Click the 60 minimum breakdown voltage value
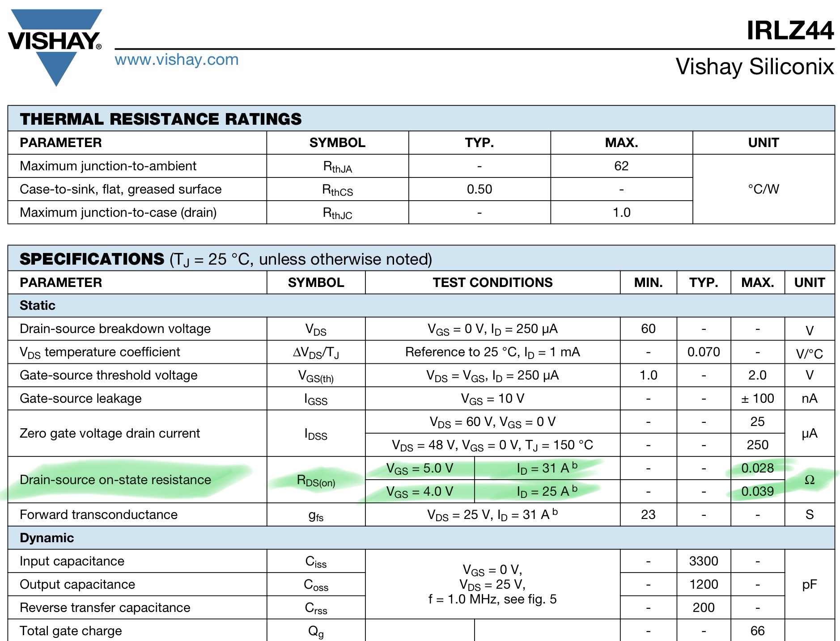The image size is (840, 641). (x=648, y=329)
